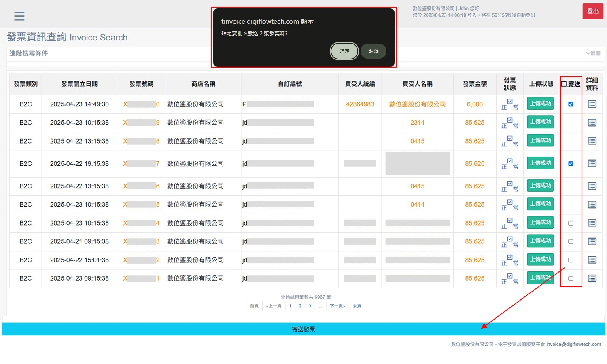The image size is (607, 364).
Task: Confirm dialog with 確定 button
Action: [x=344, y=51]
